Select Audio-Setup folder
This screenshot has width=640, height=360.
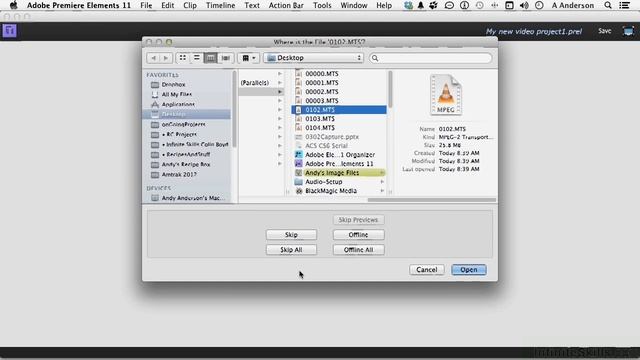(323, 182)
